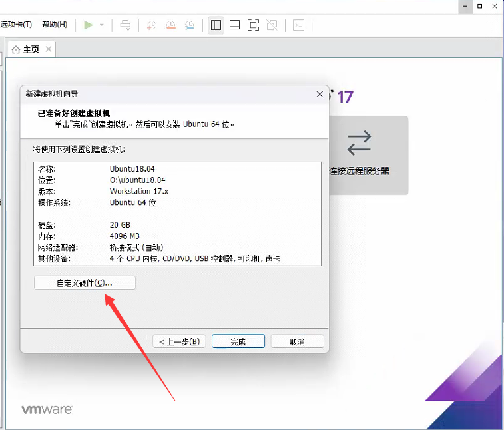Click the home icon on 主页 tab
Image resolution: width=504 pixels, height=430 pixels.
[16, 49]
